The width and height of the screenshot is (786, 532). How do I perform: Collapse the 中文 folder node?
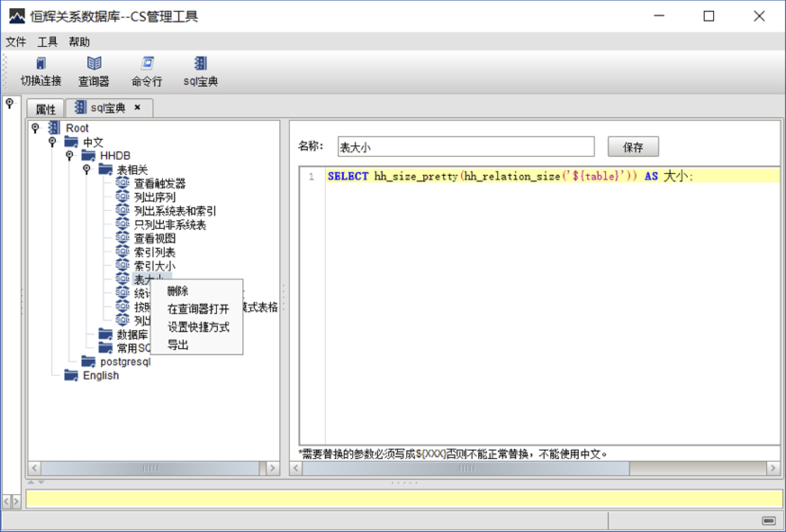click(x=53, y=142)
